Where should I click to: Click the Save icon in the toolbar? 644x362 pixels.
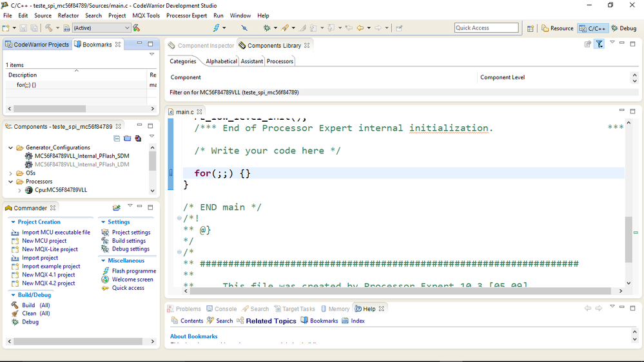click(x=23, y=28)
